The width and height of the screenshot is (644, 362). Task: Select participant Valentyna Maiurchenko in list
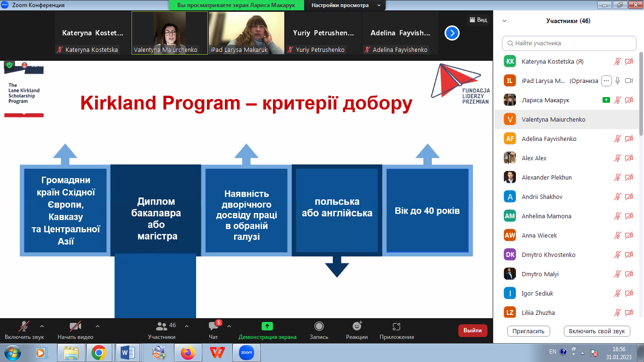point(567,119)
